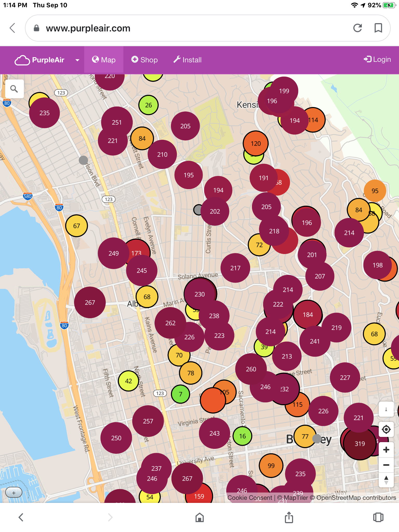
Task: Open the Cookie Consent link
Action: pyautogui.click(x=249, y=498)
